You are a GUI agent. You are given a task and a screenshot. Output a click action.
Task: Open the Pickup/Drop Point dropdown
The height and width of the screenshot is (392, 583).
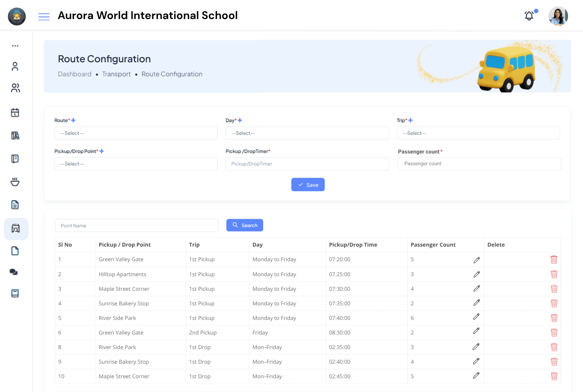[136, 164]
